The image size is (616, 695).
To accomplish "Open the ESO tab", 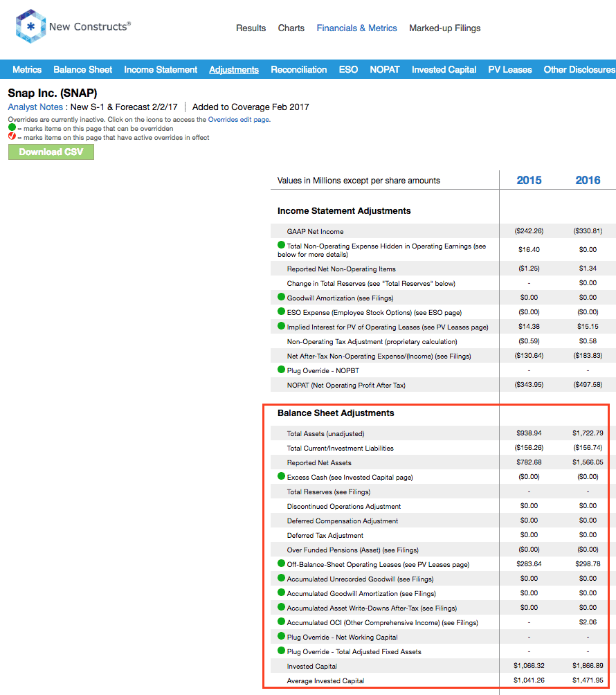I will (348, 70).
